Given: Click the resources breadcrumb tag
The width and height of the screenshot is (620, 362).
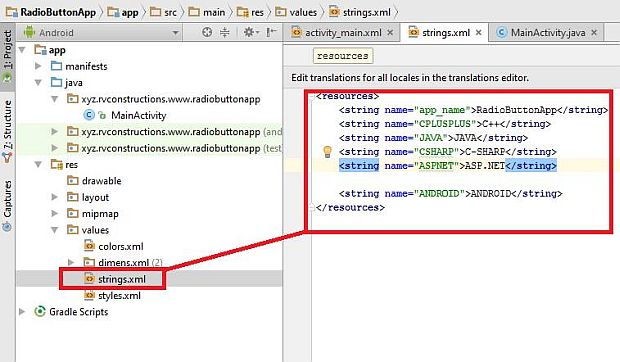Looking at the screenshot, I should [x=342, y=56].
